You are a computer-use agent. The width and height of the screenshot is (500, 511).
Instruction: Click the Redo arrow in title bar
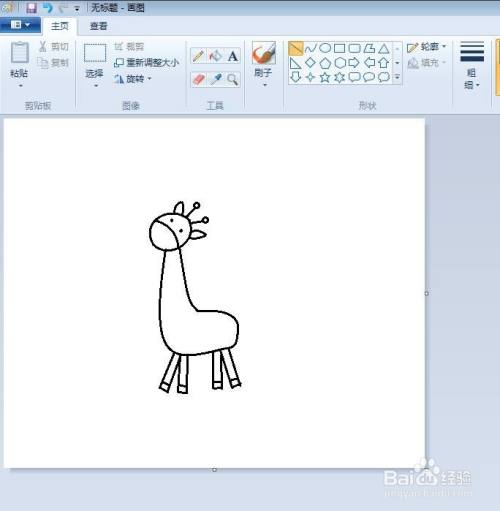pyautogui.click(x=63, y=8)
